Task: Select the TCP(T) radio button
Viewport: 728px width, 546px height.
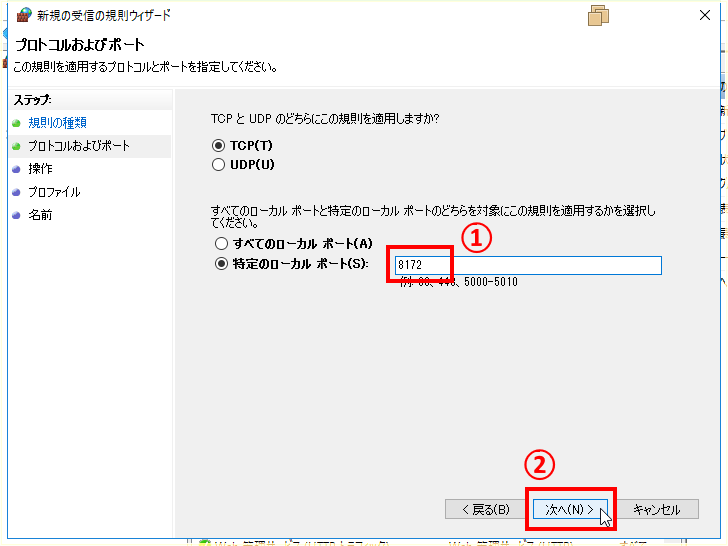Action: click(218, 146)
